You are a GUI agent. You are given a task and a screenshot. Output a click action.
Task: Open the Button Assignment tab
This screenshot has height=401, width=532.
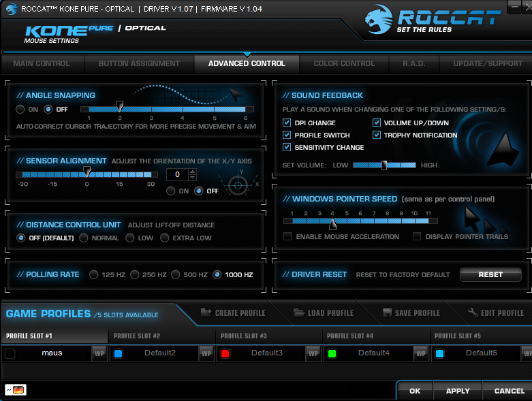click(x=139, y=64)
